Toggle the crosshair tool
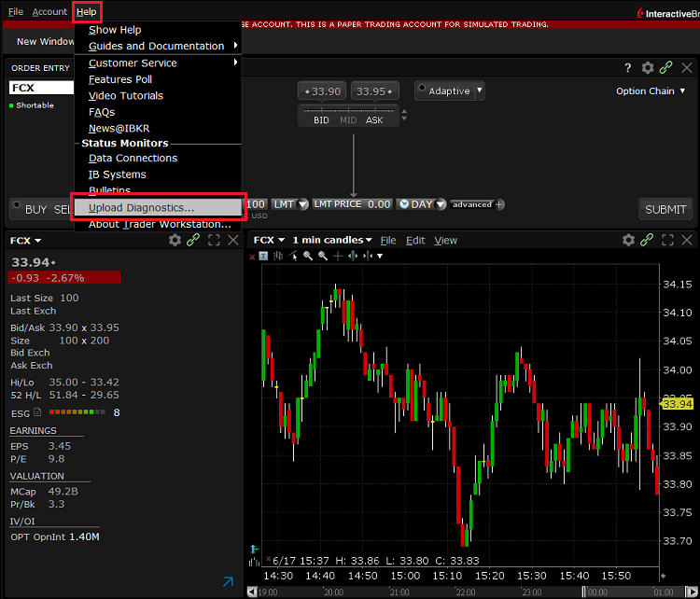700x599 pixels. [x=338, y=256]
